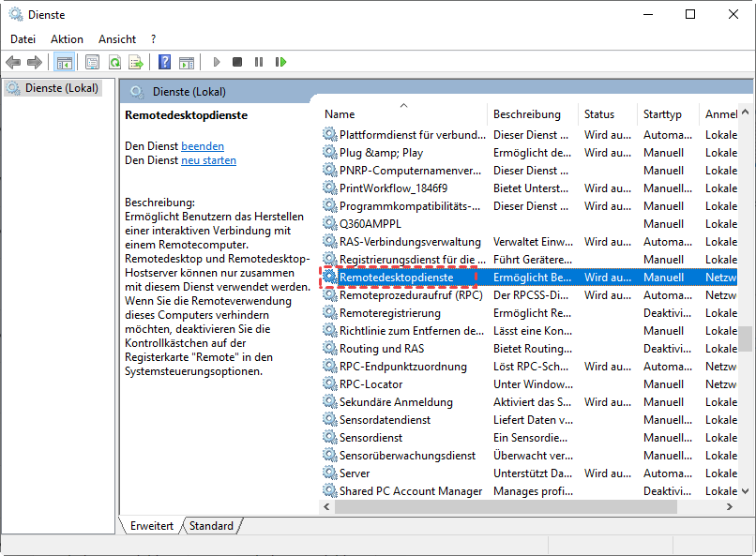Click the Export List toolbar icon
Screen dimensions: 756x556
pyautogui.click(x=136, y=62)
